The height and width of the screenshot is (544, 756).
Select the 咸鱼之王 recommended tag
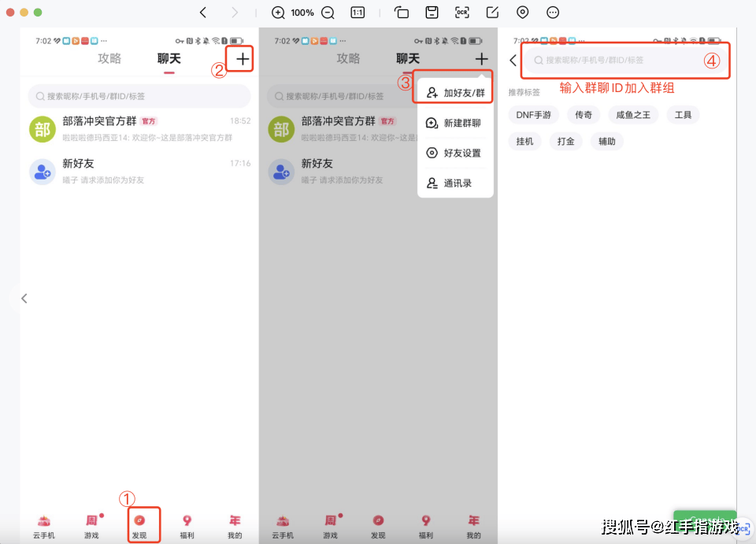[x=633, y=115]
